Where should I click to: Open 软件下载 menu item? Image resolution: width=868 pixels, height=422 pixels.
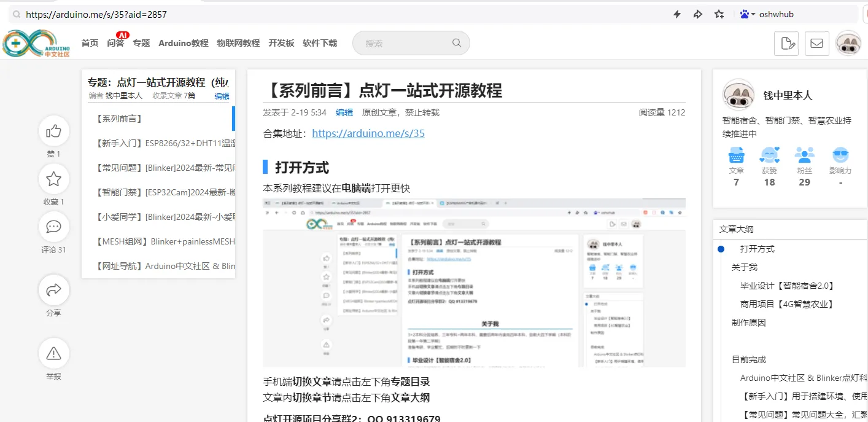point(320,43)
